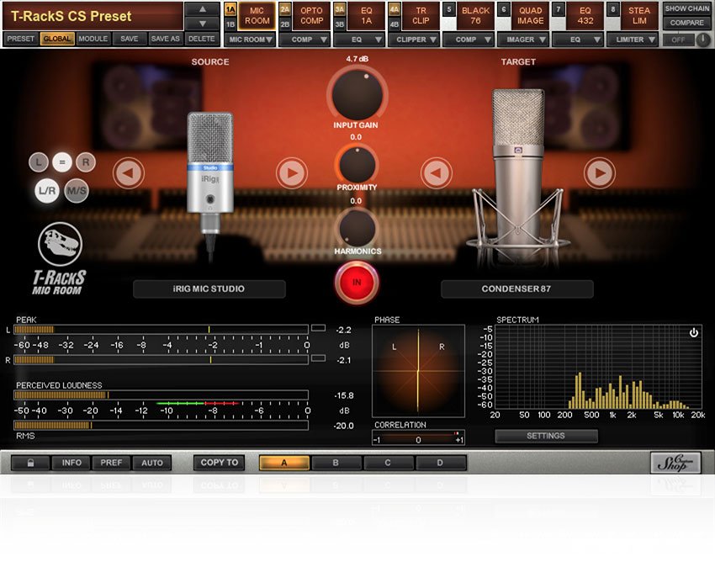
Task: Click the SAVE AS button
Action: coord(166,39)
